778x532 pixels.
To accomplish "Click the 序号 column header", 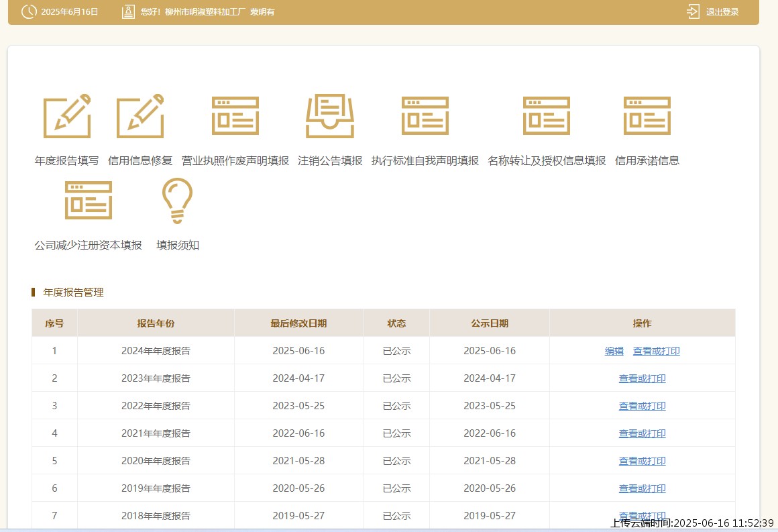I will point(54,323).
